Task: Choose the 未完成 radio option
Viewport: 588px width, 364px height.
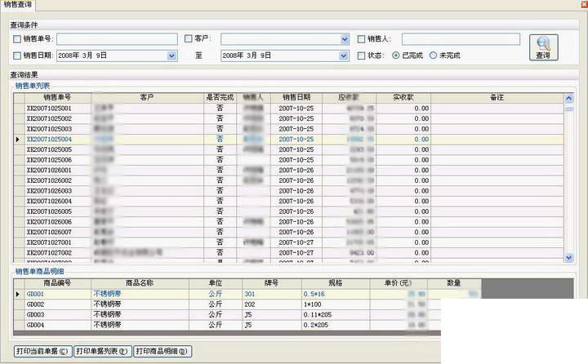Action: pyautogui.click(x=433, y=55)
